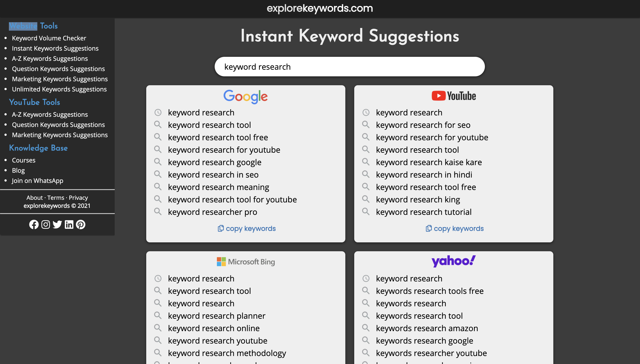
Task: Open the Blog under Knowledge Base
Action: (x=18, y=170)
